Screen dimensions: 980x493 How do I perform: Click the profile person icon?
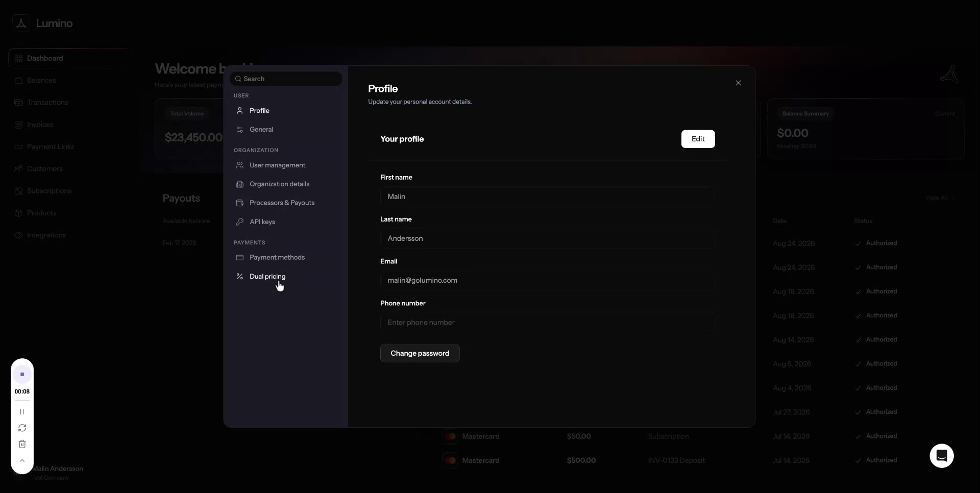[239, 111]
